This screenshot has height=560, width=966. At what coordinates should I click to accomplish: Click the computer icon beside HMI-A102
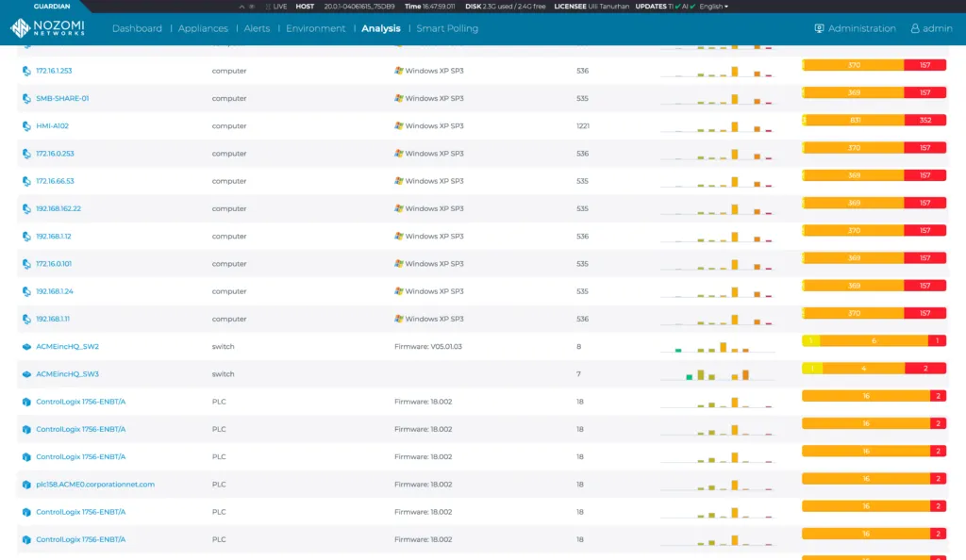[x=26, y=126]
